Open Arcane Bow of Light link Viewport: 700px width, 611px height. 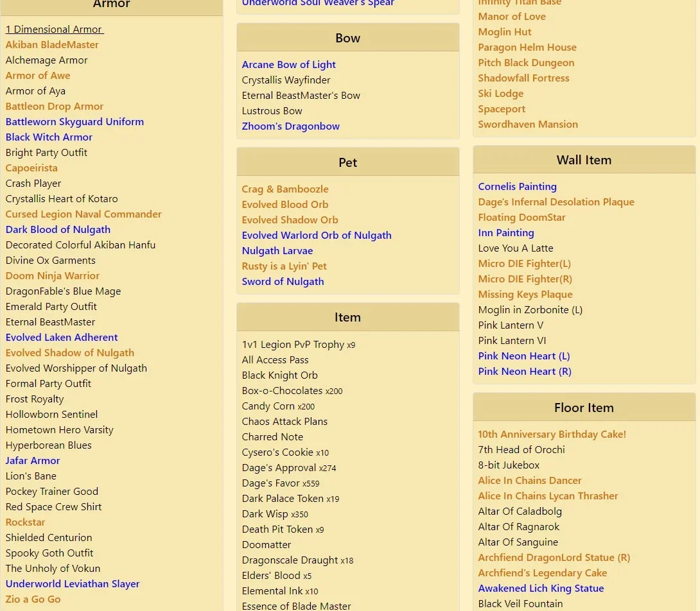pyautogui.click(x=288, y=65)
